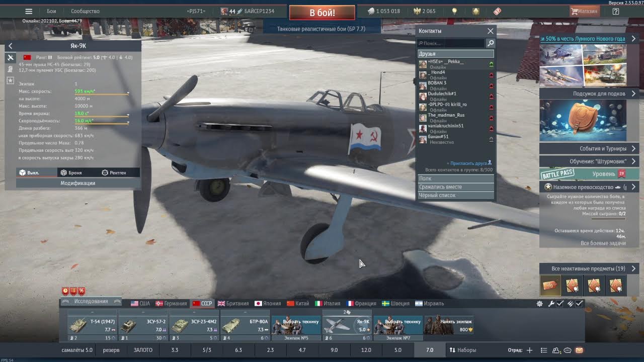Select the aircraft characteristics tab icon
The image size is (644, 362).
coord(10,58)
